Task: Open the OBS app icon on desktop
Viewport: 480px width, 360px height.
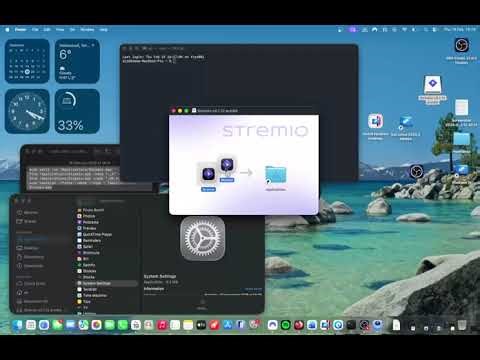Action: pos(417,171)
